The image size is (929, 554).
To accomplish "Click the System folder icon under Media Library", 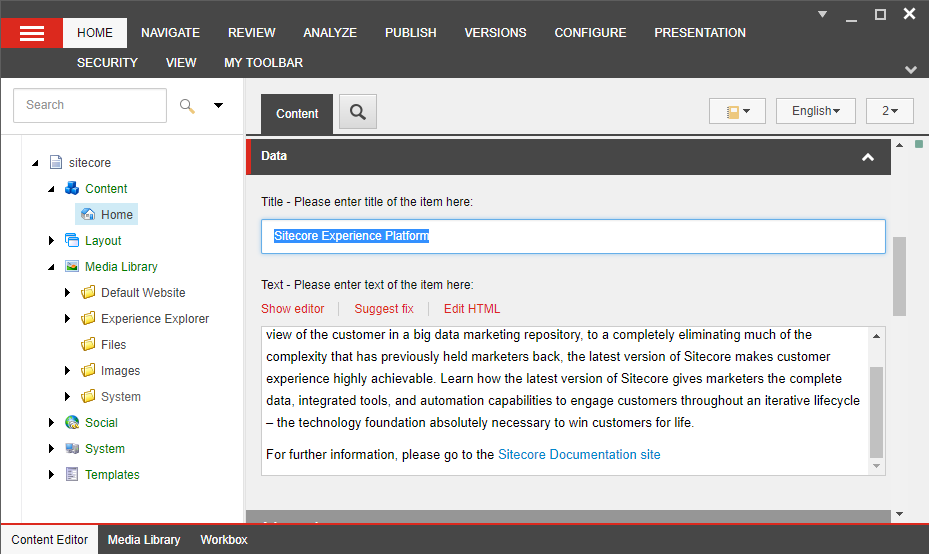I will [88, 396].
